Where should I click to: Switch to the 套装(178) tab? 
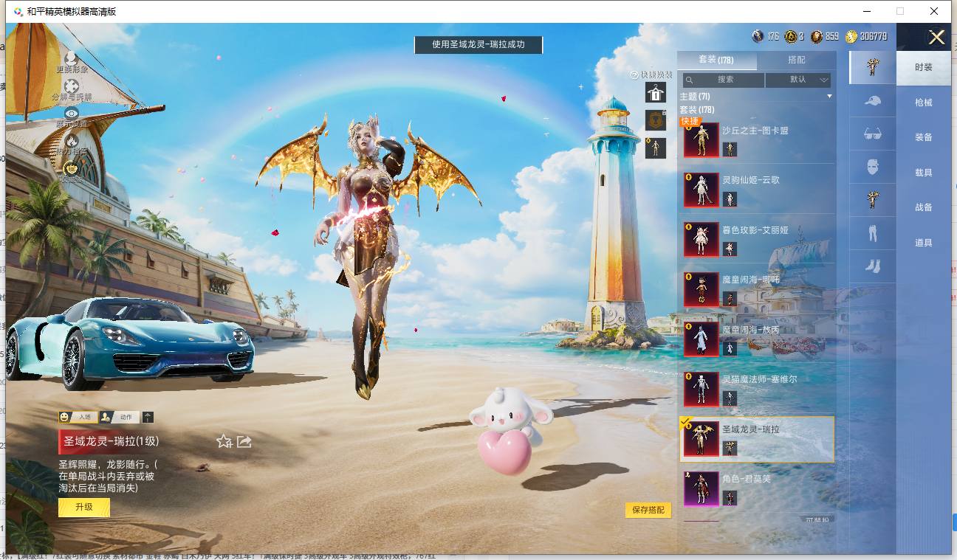(716, 60)
